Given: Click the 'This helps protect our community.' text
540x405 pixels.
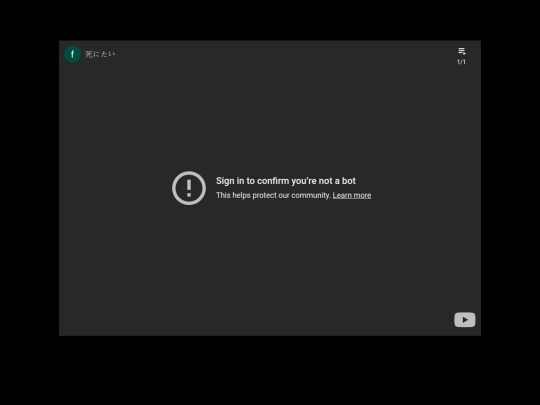Looking at the screenshot, I should (x=273, y=195).
